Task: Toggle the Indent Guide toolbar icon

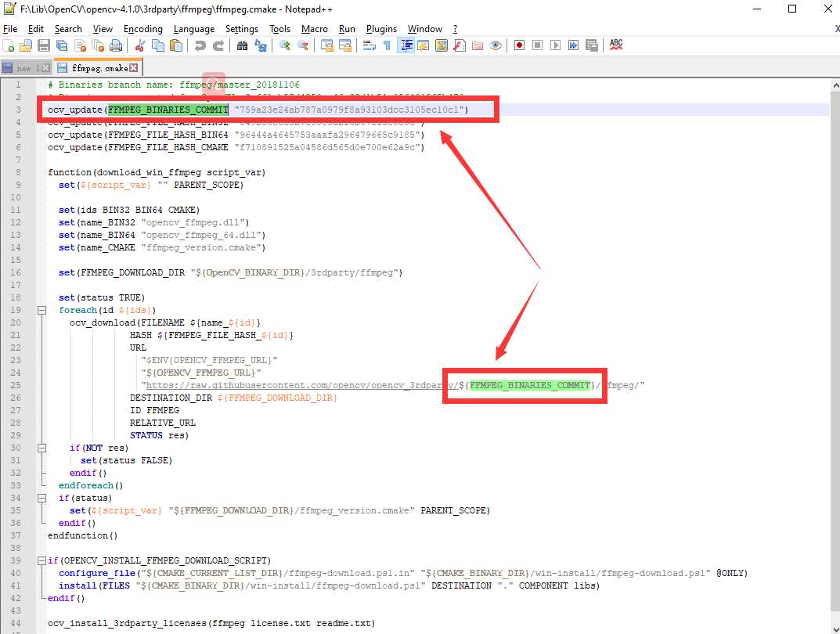Action: pos(406,45)
